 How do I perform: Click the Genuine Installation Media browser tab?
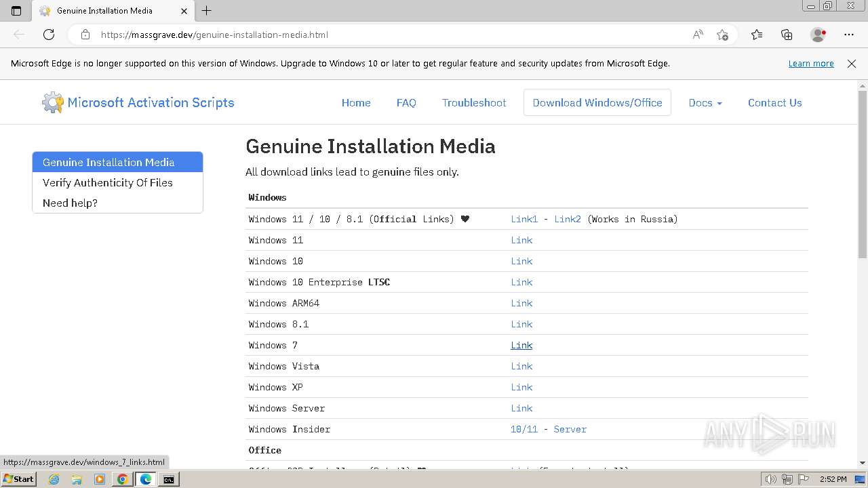click(x=114, y=11)
